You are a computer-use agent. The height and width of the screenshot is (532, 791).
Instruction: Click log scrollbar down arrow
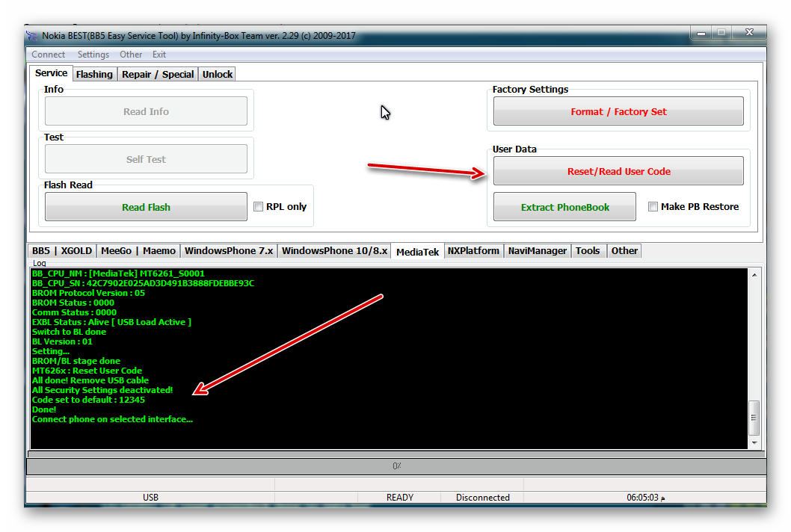tap(754, 443)
